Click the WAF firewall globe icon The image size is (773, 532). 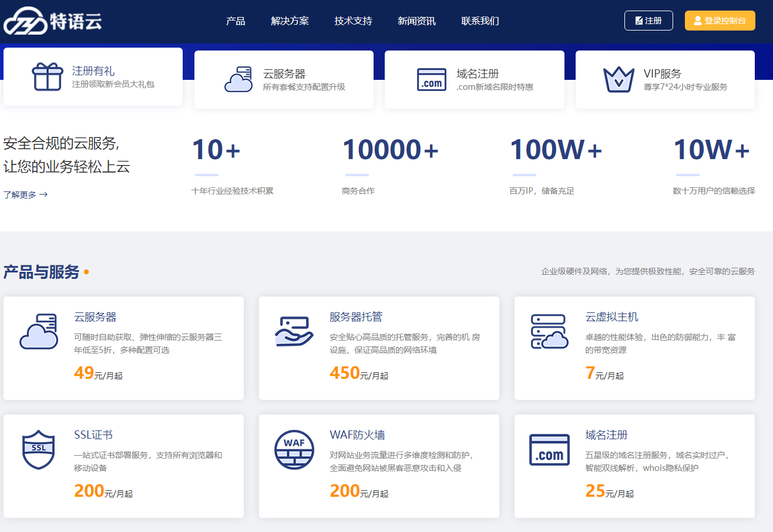(294, 450)
